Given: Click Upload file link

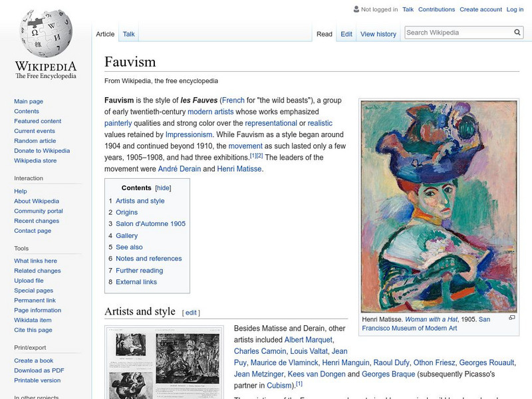Looking at the screenshot, I should (x=29, y=280).
